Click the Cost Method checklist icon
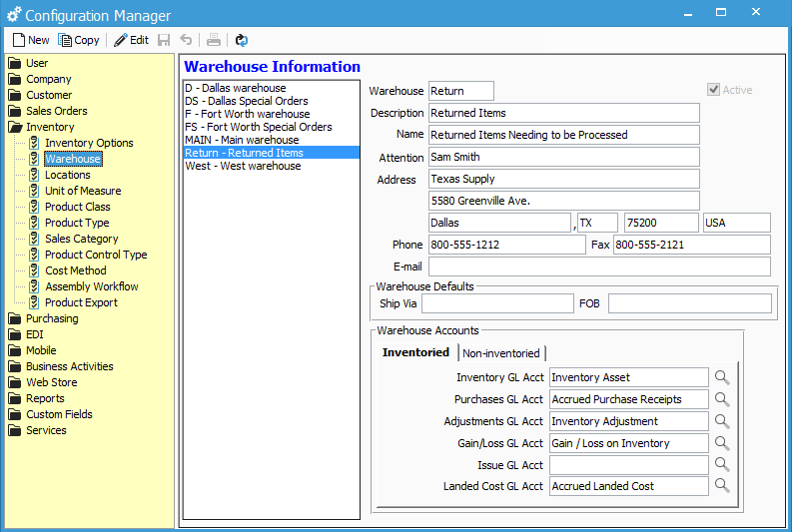 pos(34,270)
